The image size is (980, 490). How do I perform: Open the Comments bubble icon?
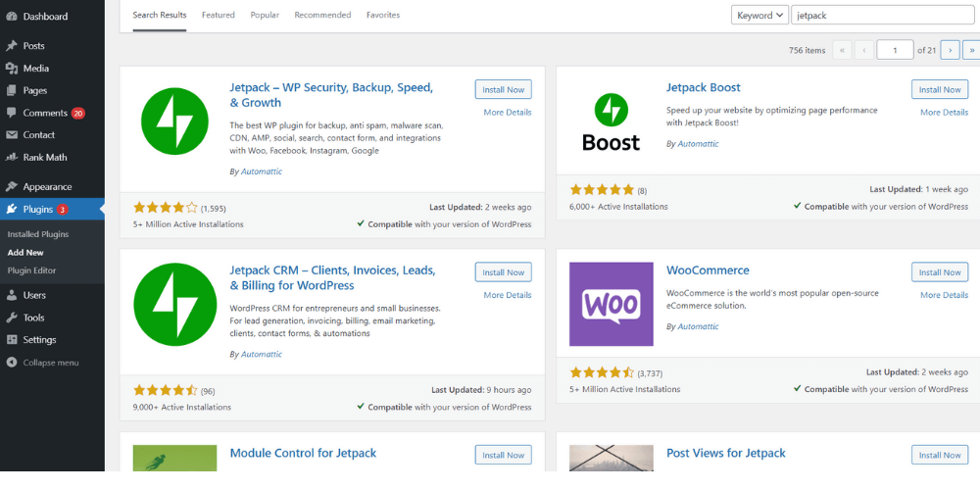tap(11, 113)
